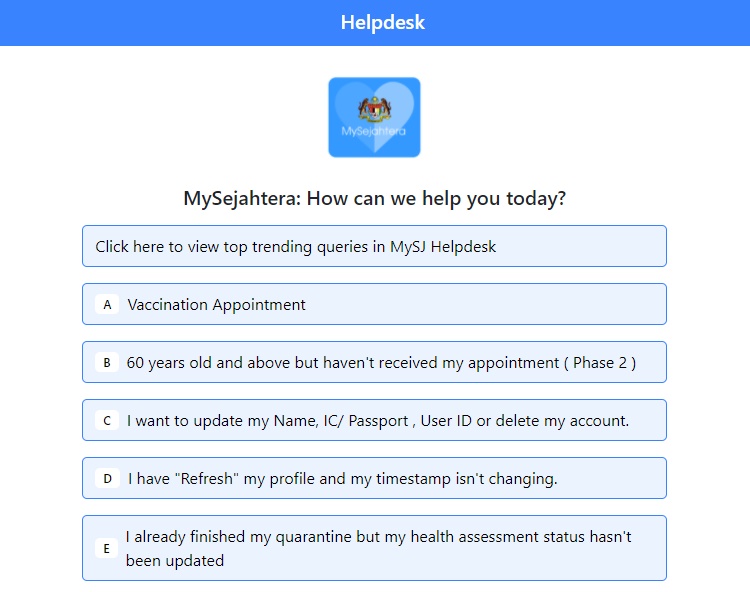Click the "delete my account" text in option C

point(562,421)
